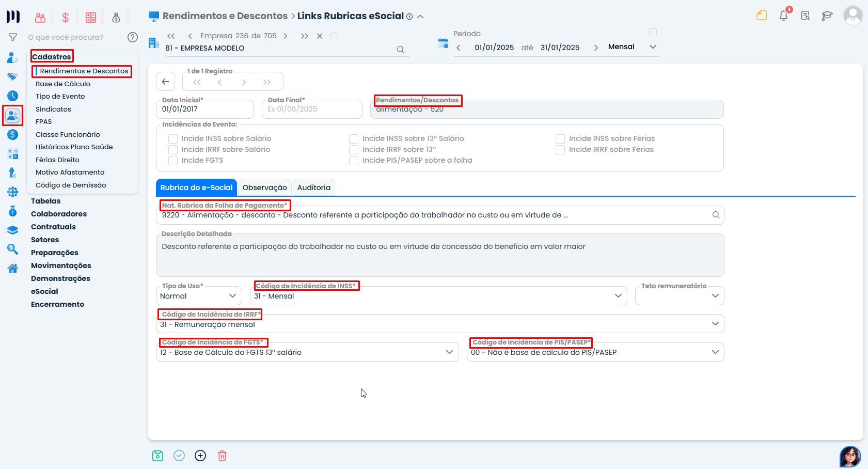This screenshot has height=469, width=868.
Task: Focus the 'O que você procura?' search box
Action: pos(66,37)
